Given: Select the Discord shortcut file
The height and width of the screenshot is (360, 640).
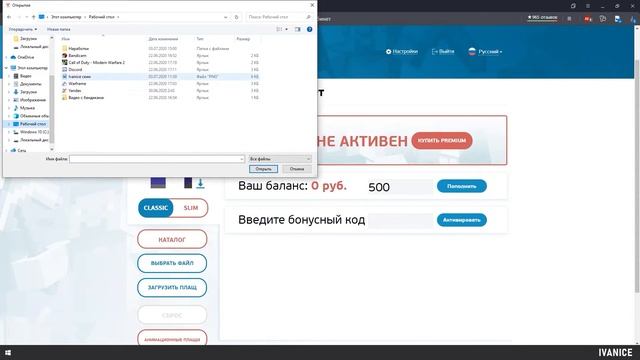Looking at the screenshot, I should (161, 69).
